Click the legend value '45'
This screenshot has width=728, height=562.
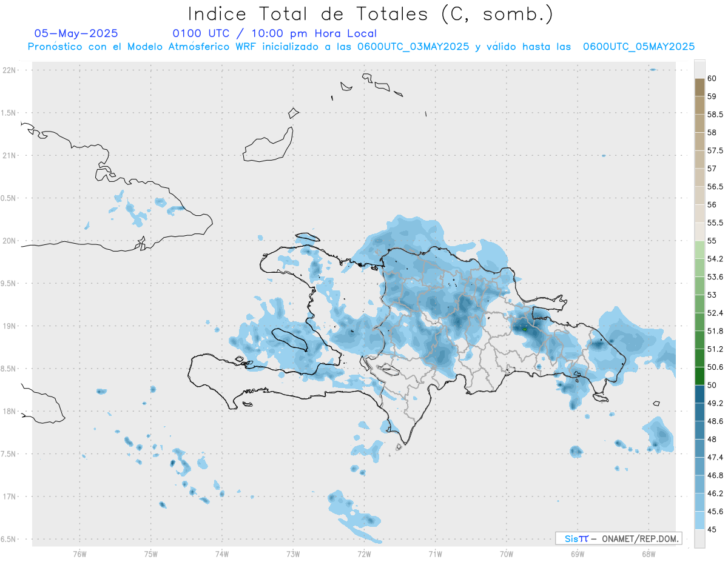pyautogui.click(x=712, y=530)
